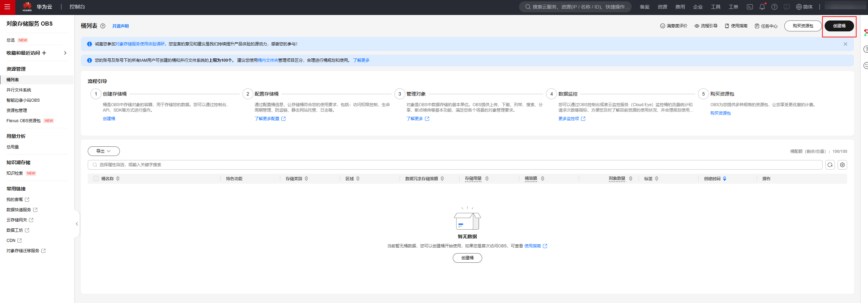Sort table by 桶名称 column
Viewport: 868px width, 303px height.
click(x=118, y=178)
